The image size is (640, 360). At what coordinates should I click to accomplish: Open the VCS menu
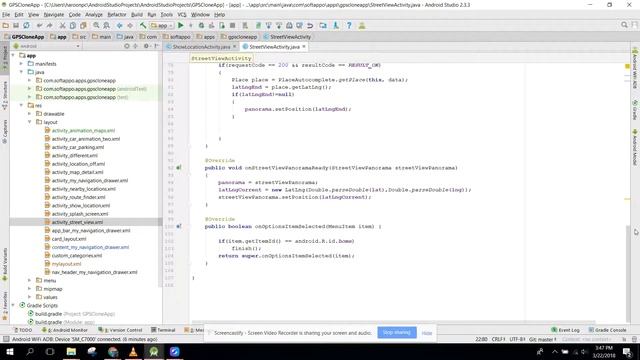pos(182,15)
